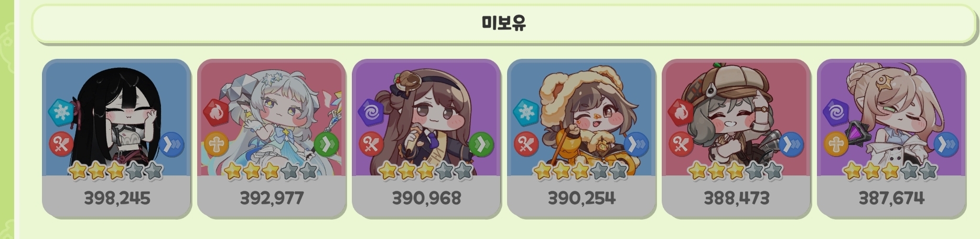
Task: Click the fire element icon on the 392,977 card
Action: click(x=216, y=111)
